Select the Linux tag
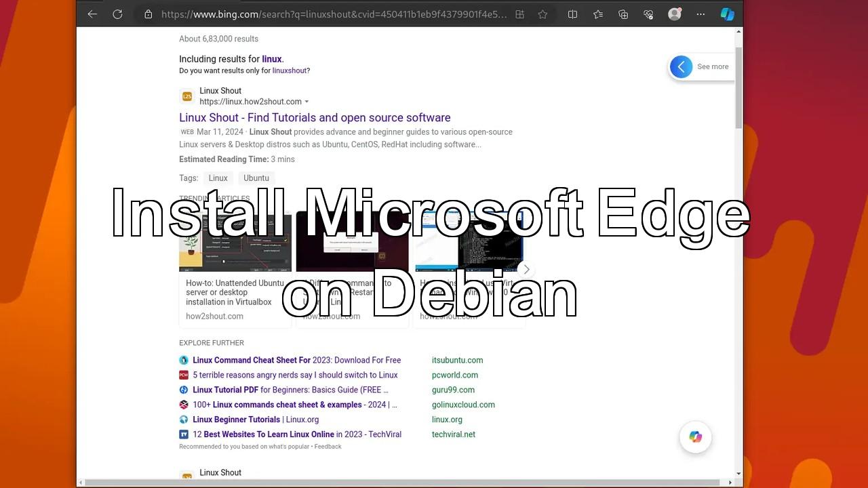Image resolution: width=868 pixels, height=488 pixels. [x=218, y=178]
